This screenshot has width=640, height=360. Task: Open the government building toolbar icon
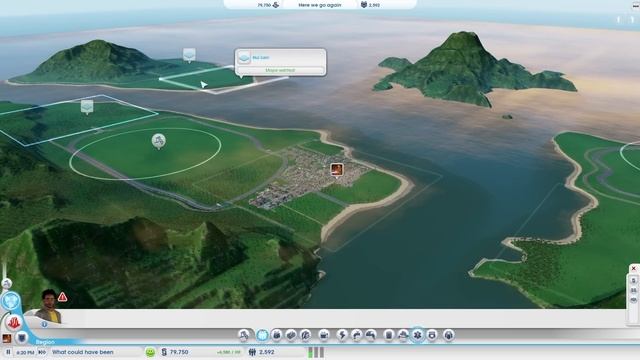[324, 335]
